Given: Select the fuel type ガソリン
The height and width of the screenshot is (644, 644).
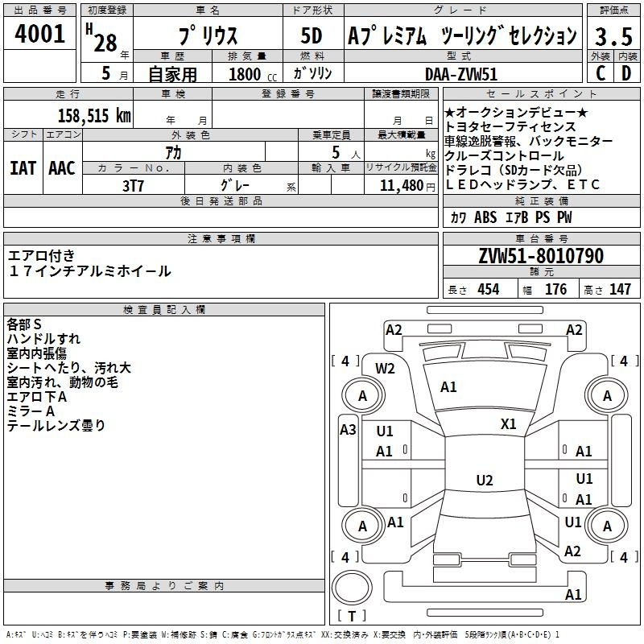Looking at the screenshot, I should pos(312,73).
